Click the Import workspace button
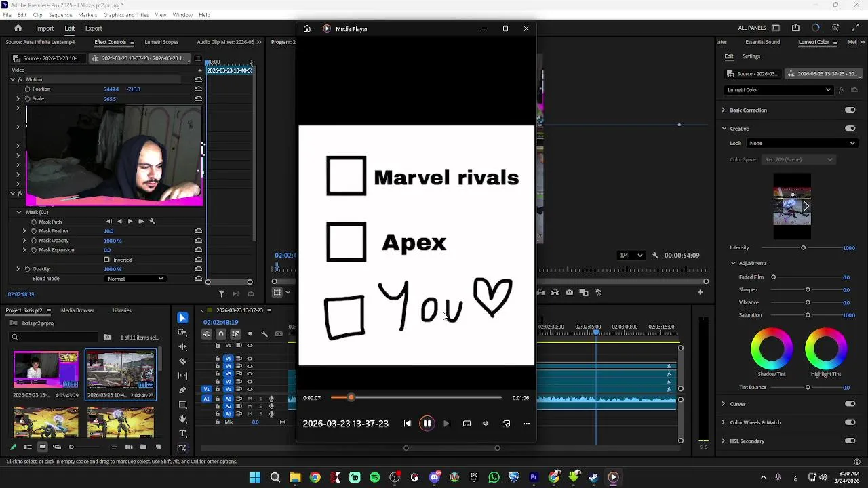 pos(45,28)
